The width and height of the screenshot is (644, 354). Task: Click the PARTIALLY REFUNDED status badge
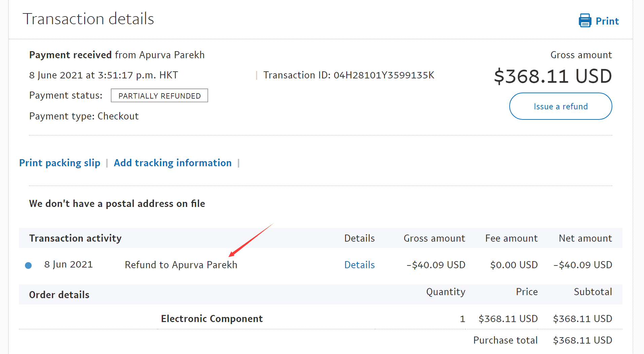point(159,96)
